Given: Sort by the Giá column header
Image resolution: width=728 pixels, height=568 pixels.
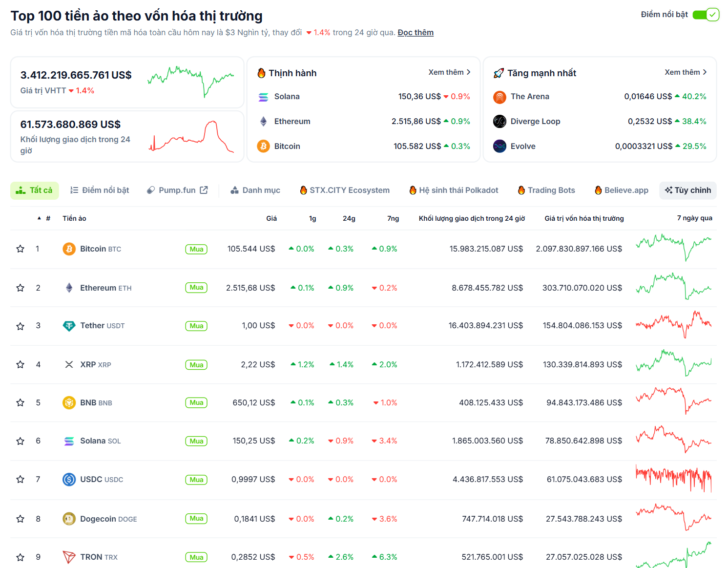Looking at the screenshot, I should click(x=271, y=218).
